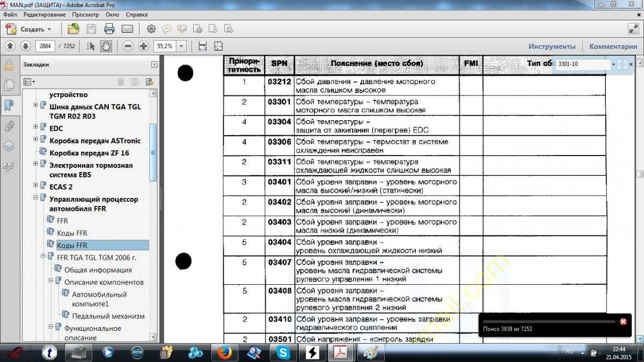Screen dimensions: 644x362
Task: Expand Коробка передач ASTronic bookmark
Action: [35, 139]
